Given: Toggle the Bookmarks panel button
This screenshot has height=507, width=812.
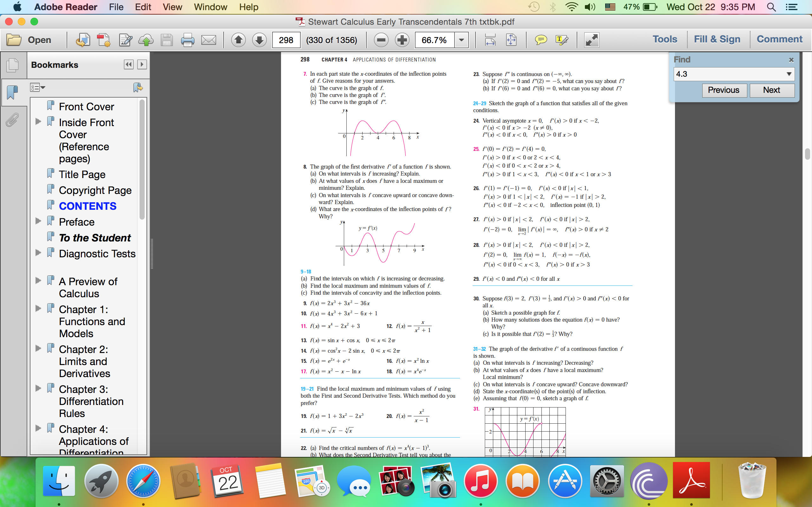Looking at the screenshot, I should 13,92.
